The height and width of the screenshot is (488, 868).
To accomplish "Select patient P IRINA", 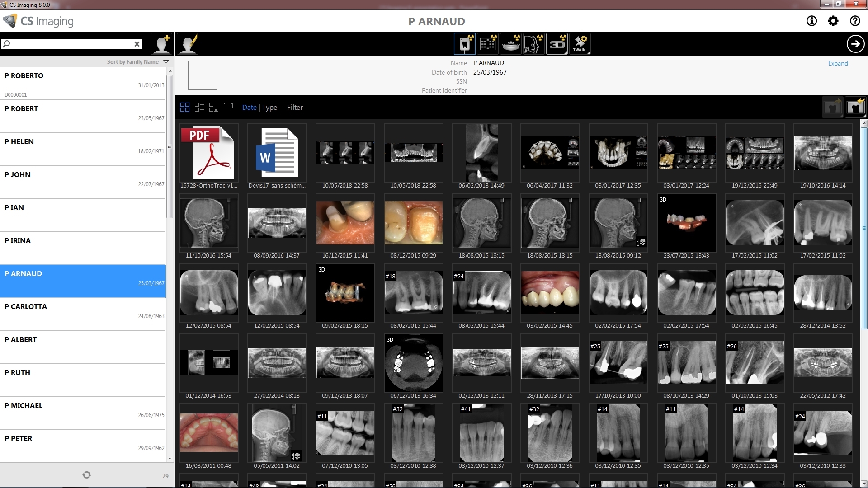I will [83, 248].
